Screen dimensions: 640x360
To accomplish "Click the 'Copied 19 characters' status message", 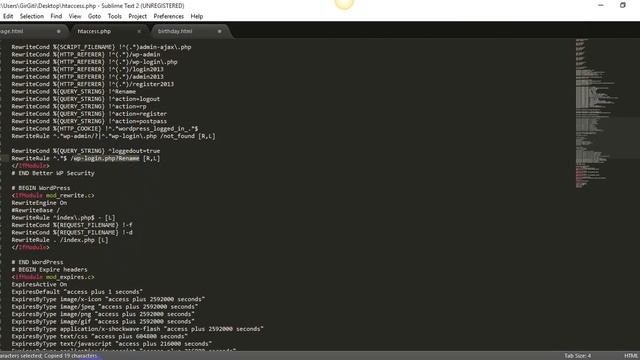I will [71, 356].
